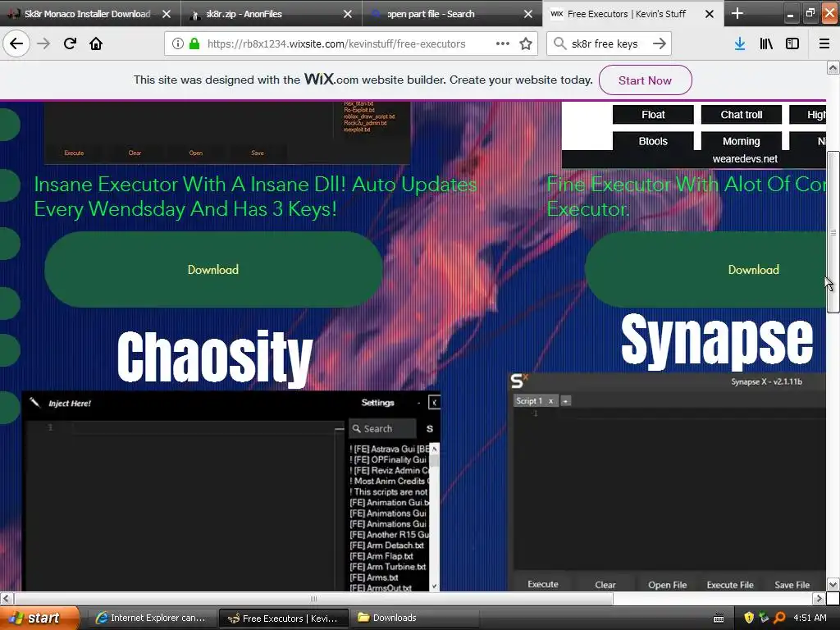
Task: Click Settings in the Chaosity window
Action: point(377,403)
